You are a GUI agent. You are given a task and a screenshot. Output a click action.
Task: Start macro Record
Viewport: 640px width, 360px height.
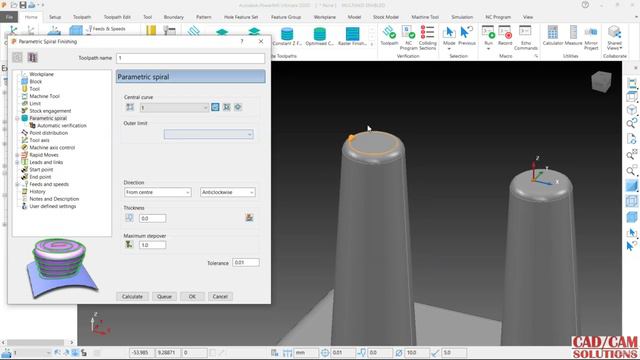(505, 36)
